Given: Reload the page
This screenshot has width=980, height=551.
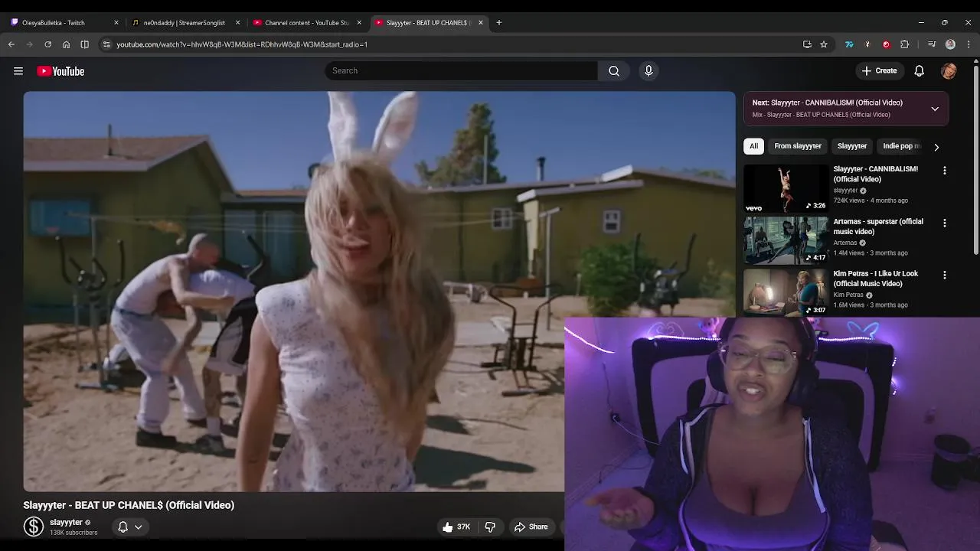Looking at the screenshot, I should (47, 44).
